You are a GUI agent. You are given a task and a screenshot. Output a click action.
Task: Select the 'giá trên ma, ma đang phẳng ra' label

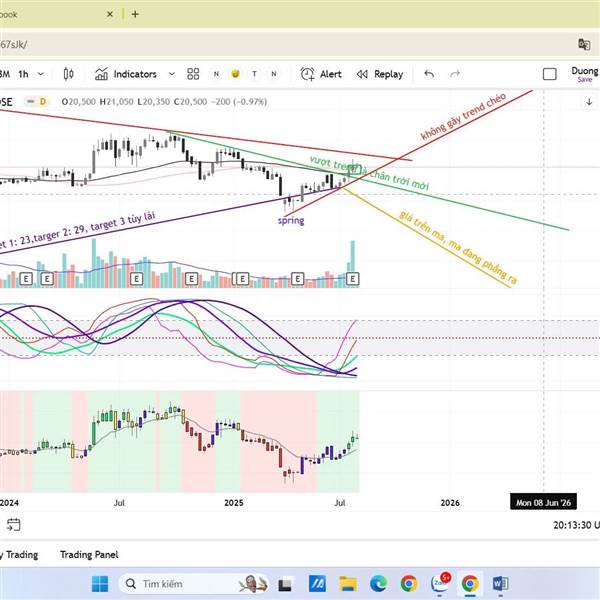coord(458,248)
